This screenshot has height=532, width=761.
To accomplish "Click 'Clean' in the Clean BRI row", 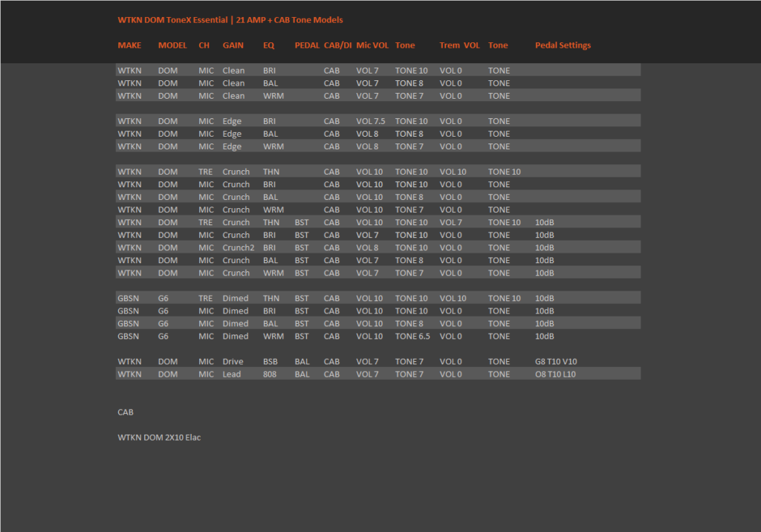I will tap(233, 71).
